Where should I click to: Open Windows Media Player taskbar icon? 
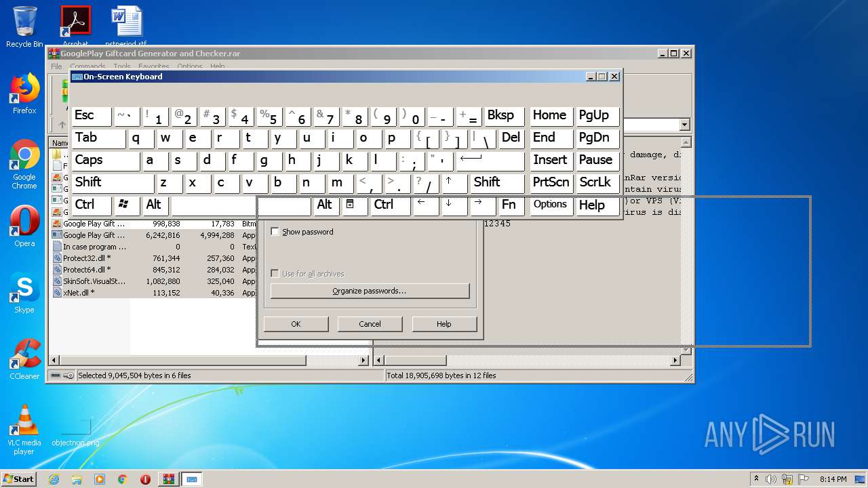click(100, 479)
